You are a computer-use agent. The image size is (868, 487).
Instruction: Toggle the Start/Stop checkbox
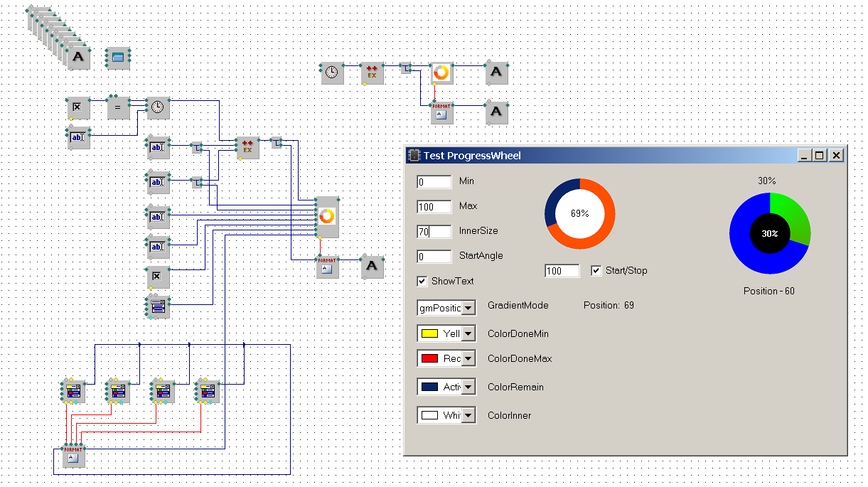pyautogui.click(x=596, y=271)
